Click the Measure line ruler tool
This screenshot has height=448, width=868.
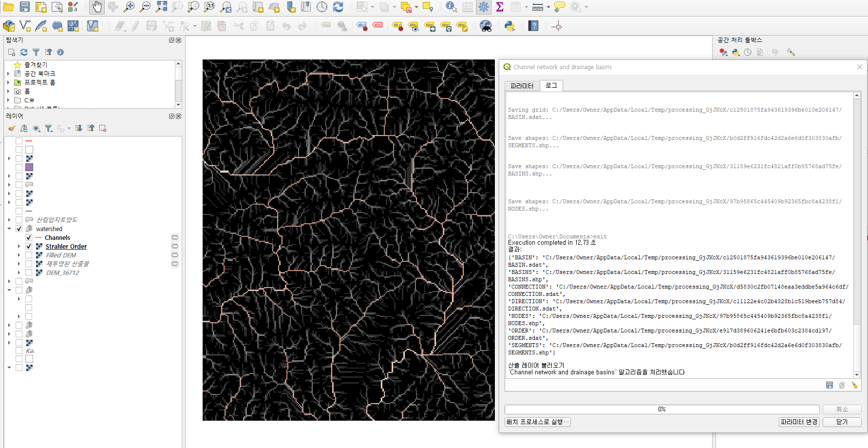pos(538,7)
